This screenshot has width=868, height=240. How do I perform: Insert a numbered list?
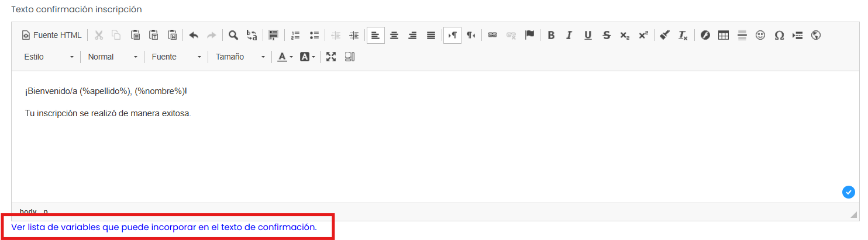295,35
